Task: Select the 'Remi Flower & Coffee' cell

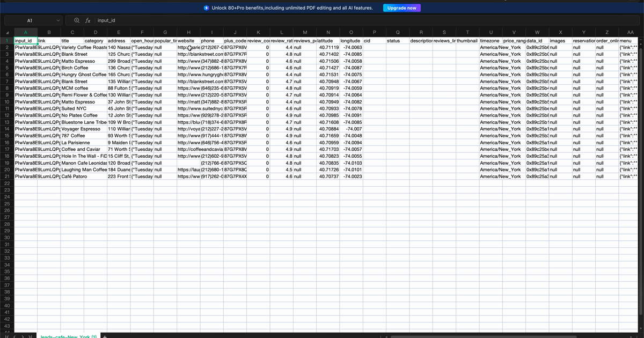Action: (x=84, y=95)
